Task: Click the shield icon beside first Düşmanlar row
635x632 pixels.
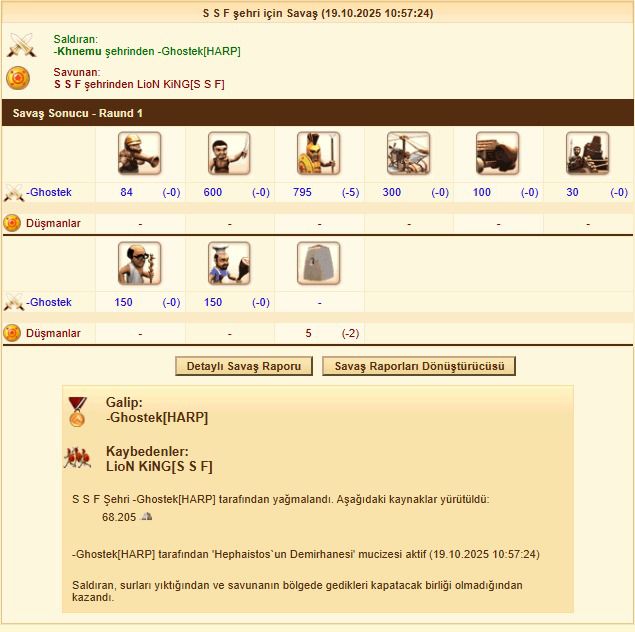Action: tap(12, 223)
